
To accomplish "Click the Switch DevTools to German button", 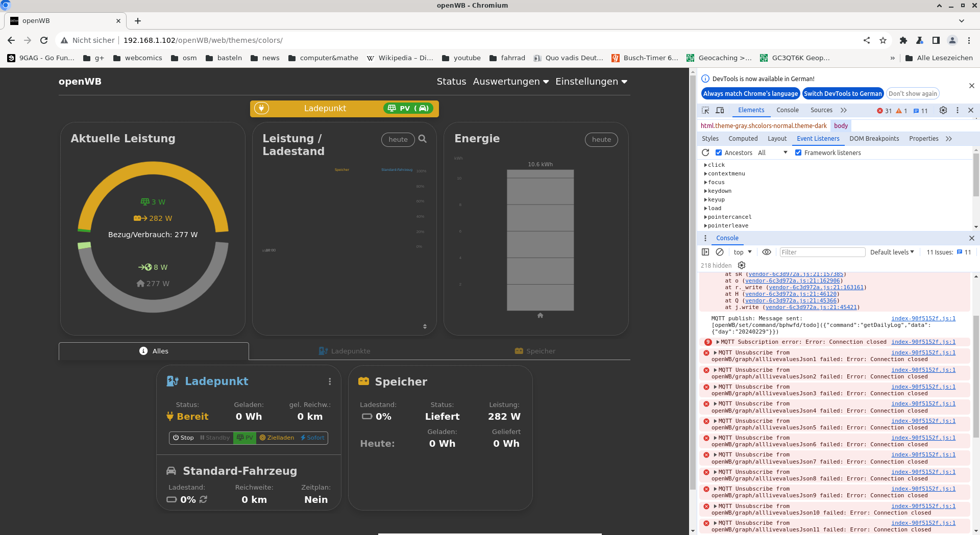I will tap(842, 93).
